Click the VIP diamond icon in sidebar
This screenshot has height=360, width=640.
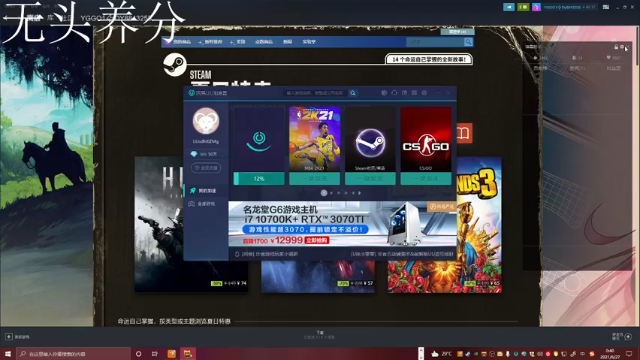pyautogui.click(x=194, y=154)
